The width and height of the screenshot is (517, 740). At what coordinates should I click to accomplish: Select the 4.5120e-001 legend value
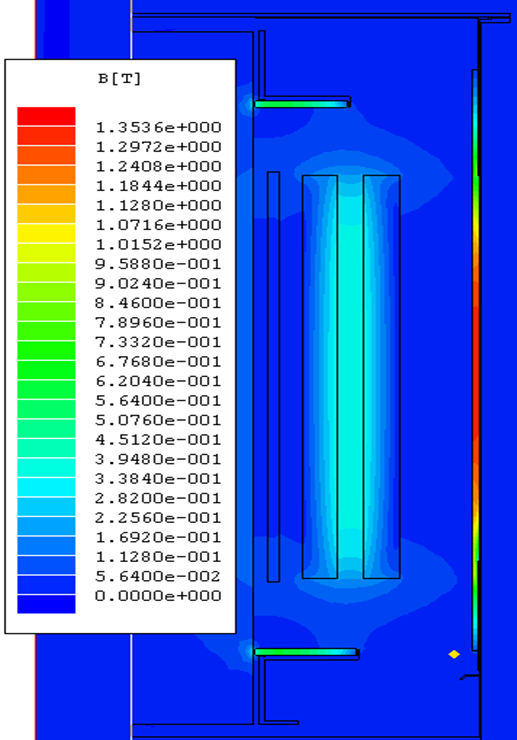pyautogui.click(x=159, y=440)
